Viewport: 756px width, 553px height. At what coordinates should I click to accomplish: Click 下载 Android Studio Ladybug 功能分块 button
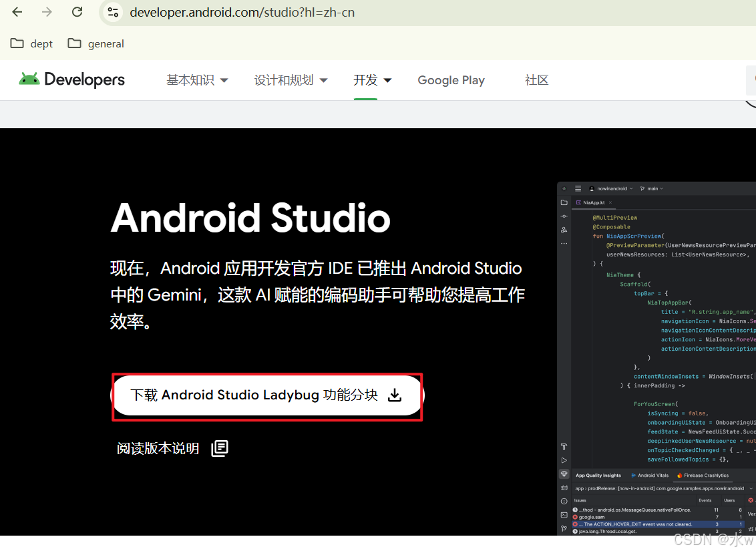click(267, 395)
